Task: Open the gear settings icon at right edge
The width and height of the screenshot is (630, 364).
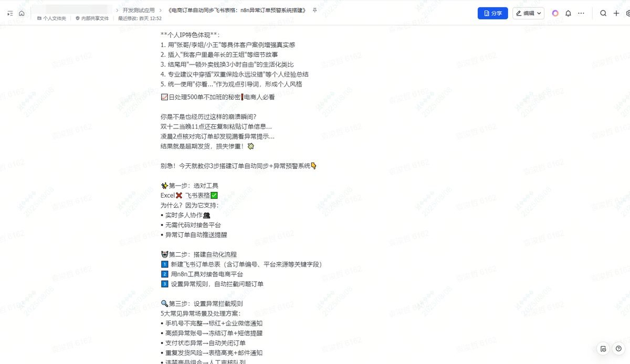Action: [628, 13]
